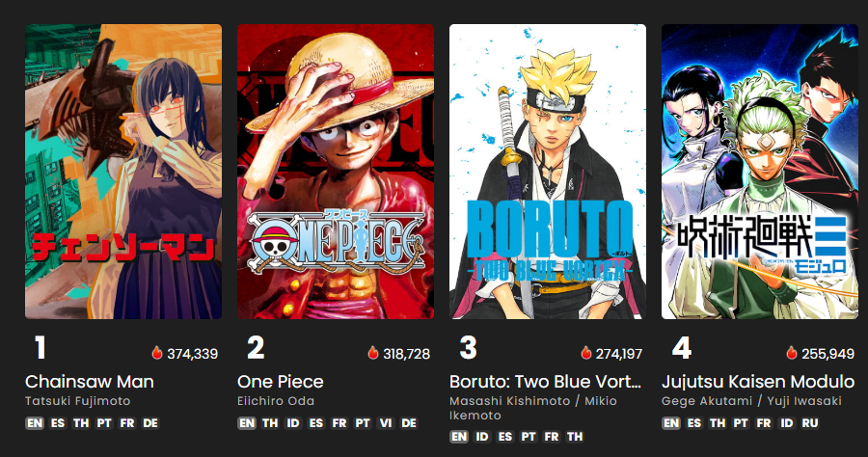Click author name Eiichiro Oda

click(276, 401)
